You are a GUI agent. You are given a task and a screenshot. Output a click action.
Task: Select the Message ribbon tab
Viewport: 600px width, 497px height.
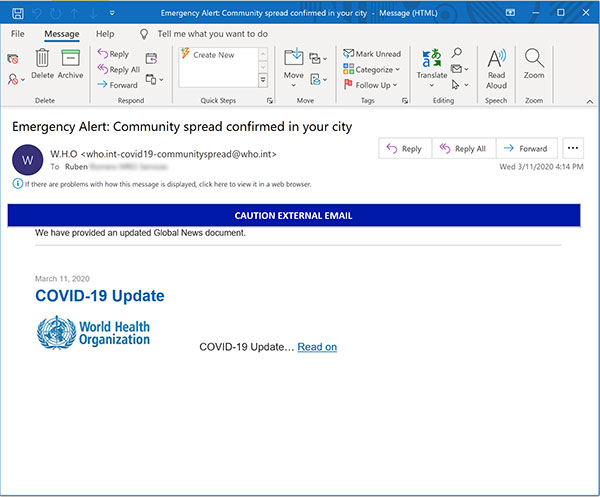point(62,34)
